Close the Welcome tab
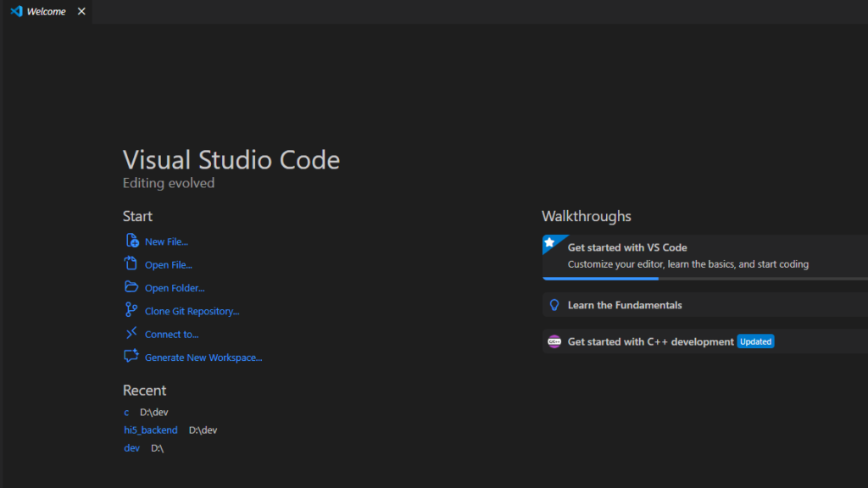This screenshot has width=868, height=488. [81, 11]
